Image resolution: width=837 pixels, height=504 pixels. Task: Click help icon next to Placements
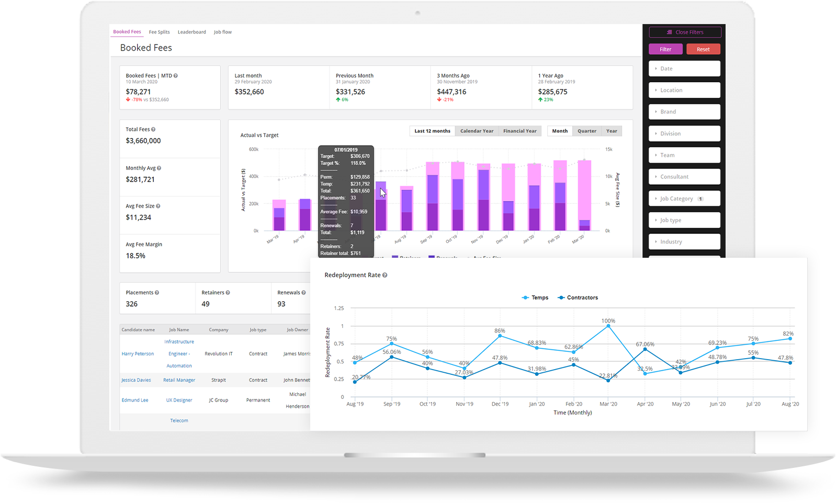157,293
